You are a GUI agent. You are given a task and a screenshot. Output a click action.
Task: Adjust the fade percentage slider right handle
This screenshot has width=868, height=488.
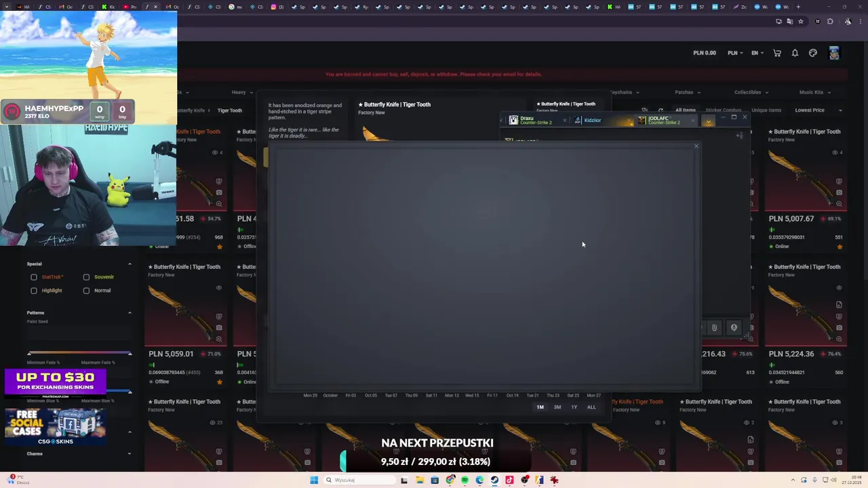click(x=130, y=353)
